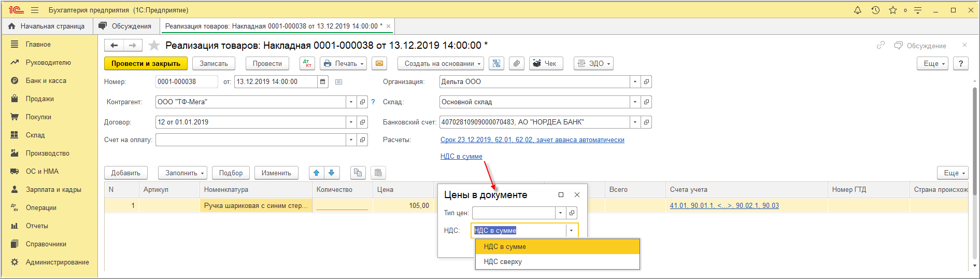This screenshot has width=980, height=279.
Task: Click the Счет на оплату input field
Action: tap(250, 140)
